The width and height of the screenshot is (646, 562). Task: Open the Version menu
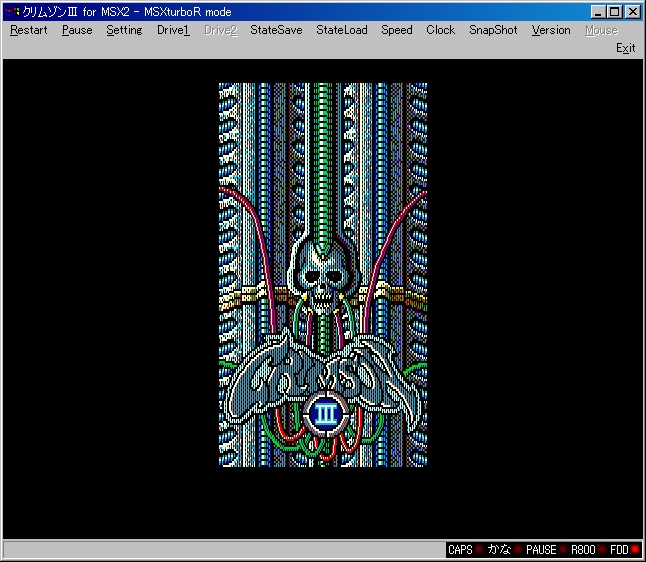[x=551, y=30]
